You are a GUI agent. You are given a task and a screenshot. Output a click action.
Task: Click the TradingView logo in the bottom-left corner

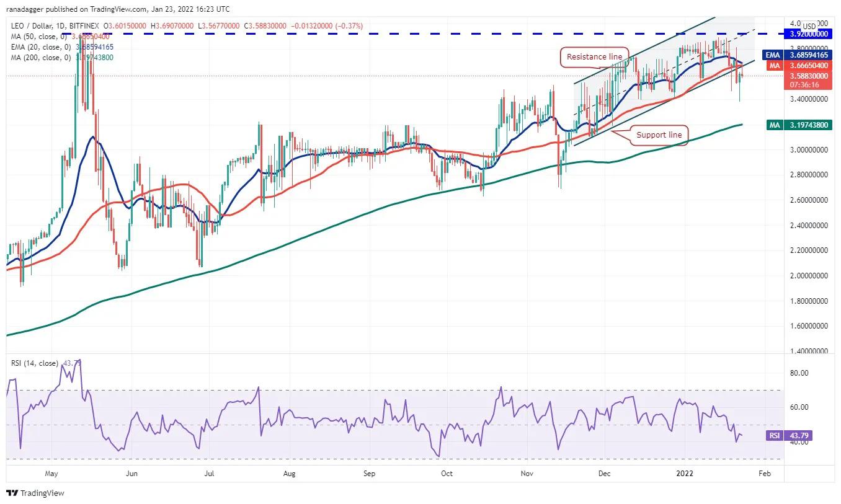coord(34,493)
